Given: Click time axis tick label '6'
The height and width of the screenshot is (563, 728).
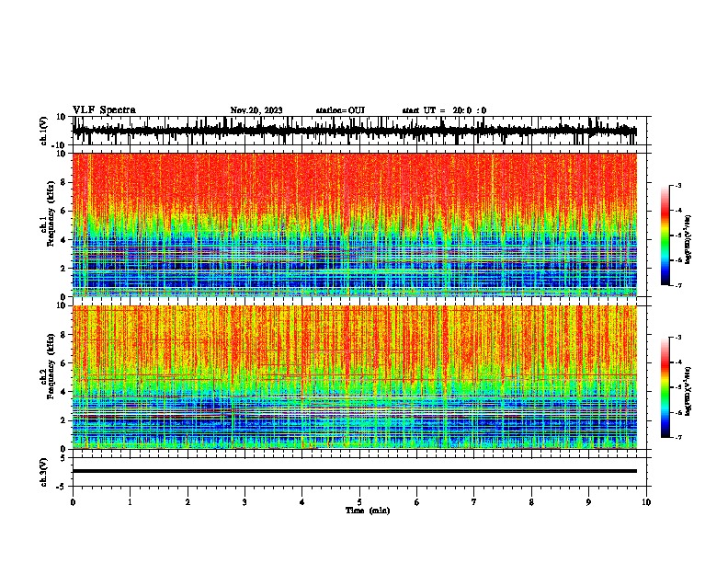Looking at the screenshot, I should click(416, 502).
